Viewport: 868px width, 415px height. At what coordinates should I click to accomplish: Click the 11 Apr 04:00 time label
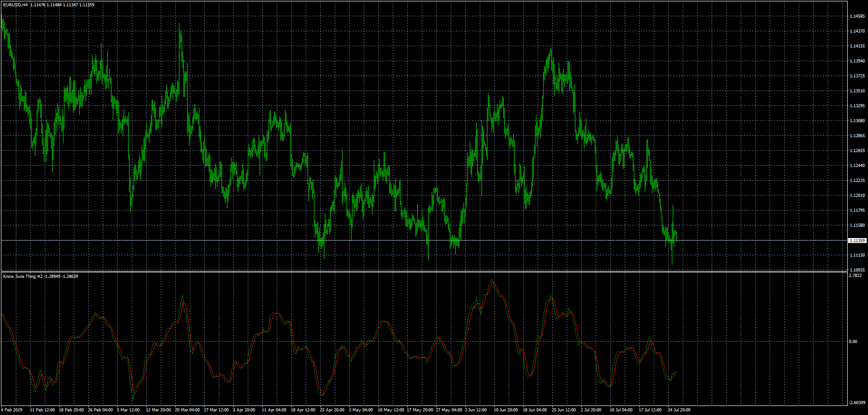pyautogui.click(x=275, y=410)
